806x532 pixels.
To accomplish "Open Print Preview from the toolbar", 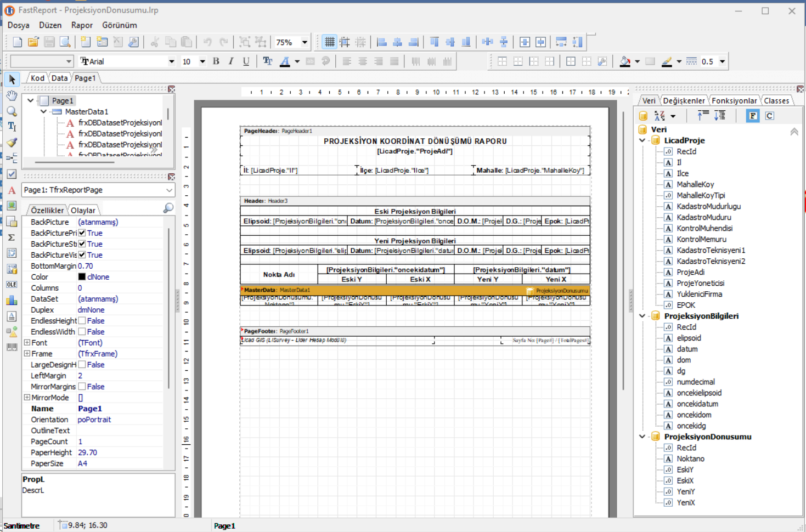I will [65, 42].
